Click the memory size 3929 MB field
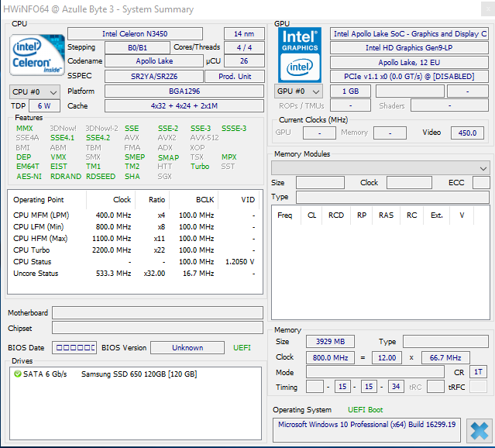 330,342
